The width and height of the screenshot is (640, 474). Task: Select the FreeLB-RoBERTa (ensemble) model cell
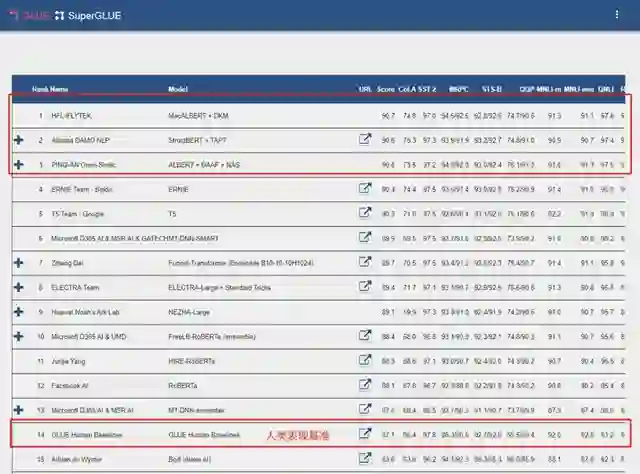click(x=212, y=336)
